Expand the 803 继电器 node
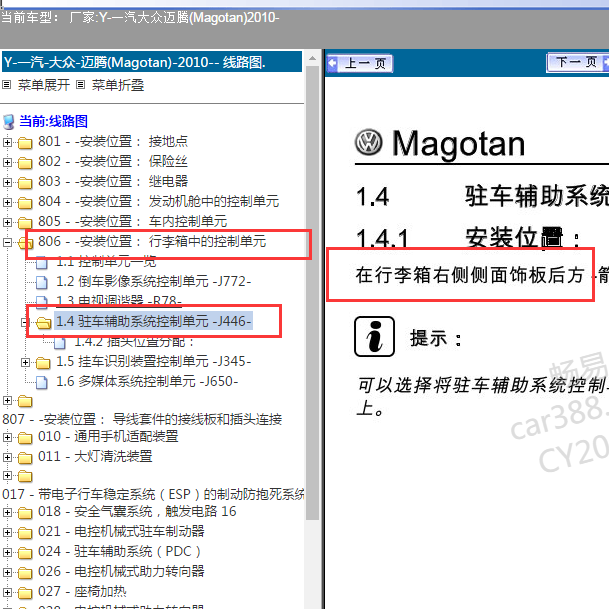Screen dimensions: 609x609 (x=7, y=182)
